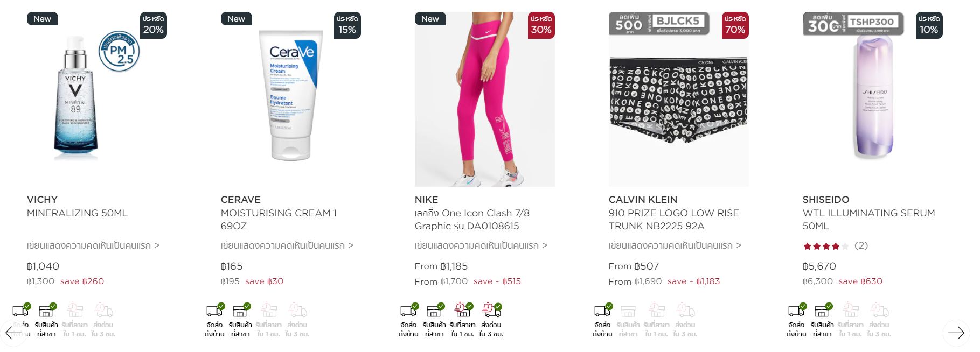The image size is (980, 352).
Task: Open Vichy Mineral 89 product image
Action: pyautogui.click(x=76, y=98)
